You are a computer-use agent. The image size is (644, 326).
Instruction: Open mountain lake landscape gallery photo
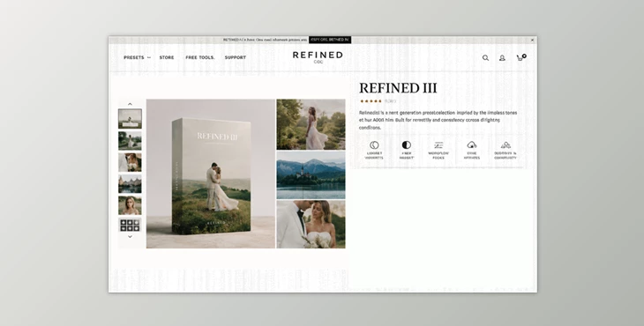click(311, 175)
